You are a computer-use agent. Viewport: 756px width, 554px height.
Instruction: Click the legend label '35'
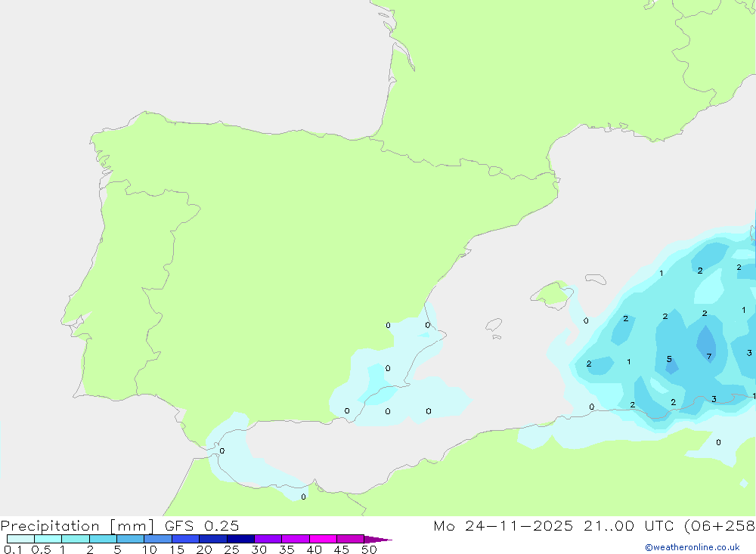click(x=287, y=549)
